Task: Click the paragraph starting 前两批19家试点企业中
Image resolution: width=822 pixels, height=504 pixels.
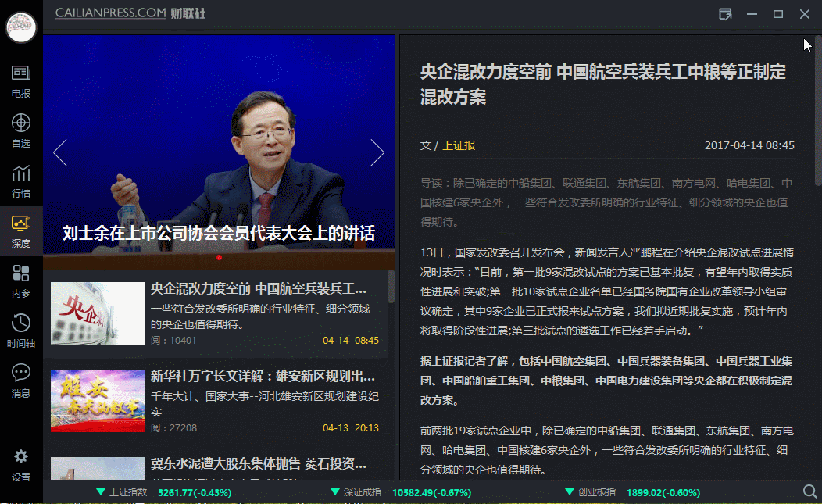Action: pyautogui.click(x=606, y=450)
